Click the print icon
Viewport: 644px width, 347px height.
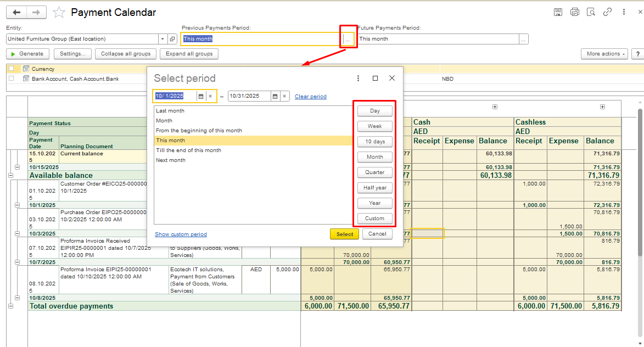574,12
